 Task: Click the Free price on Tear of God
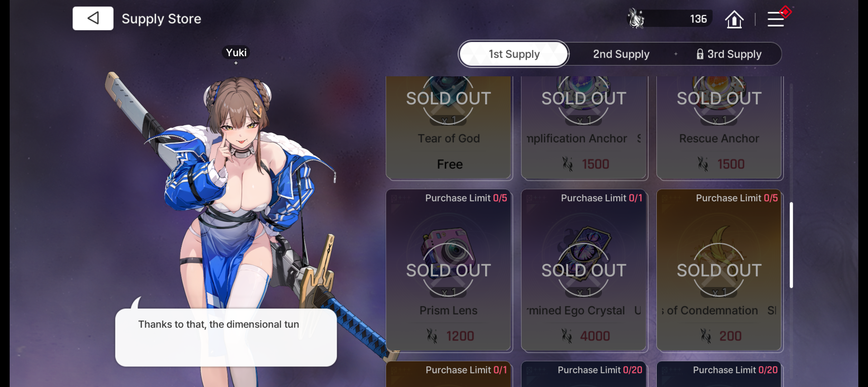pos(450,164)
